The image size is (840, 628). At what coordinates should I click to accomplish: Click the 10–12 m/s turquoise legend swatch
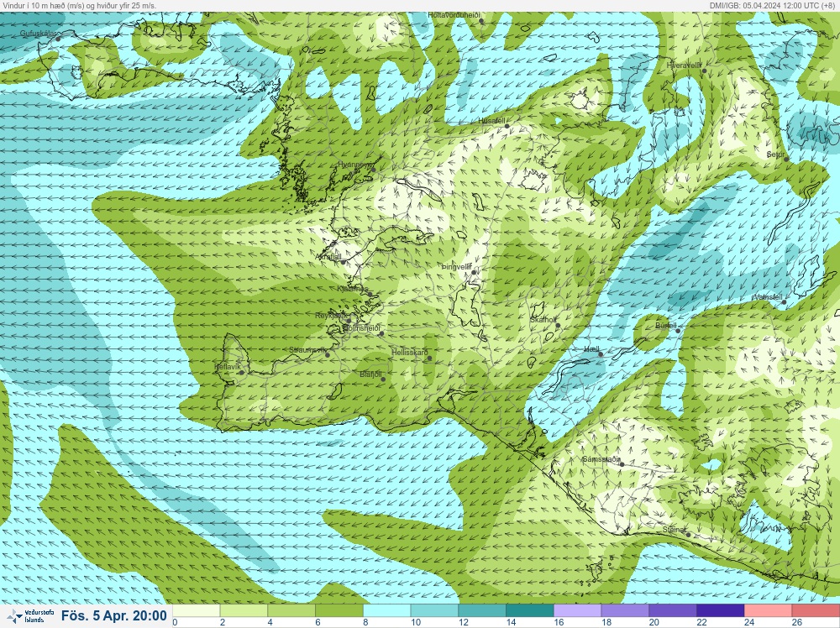[434, 610]
